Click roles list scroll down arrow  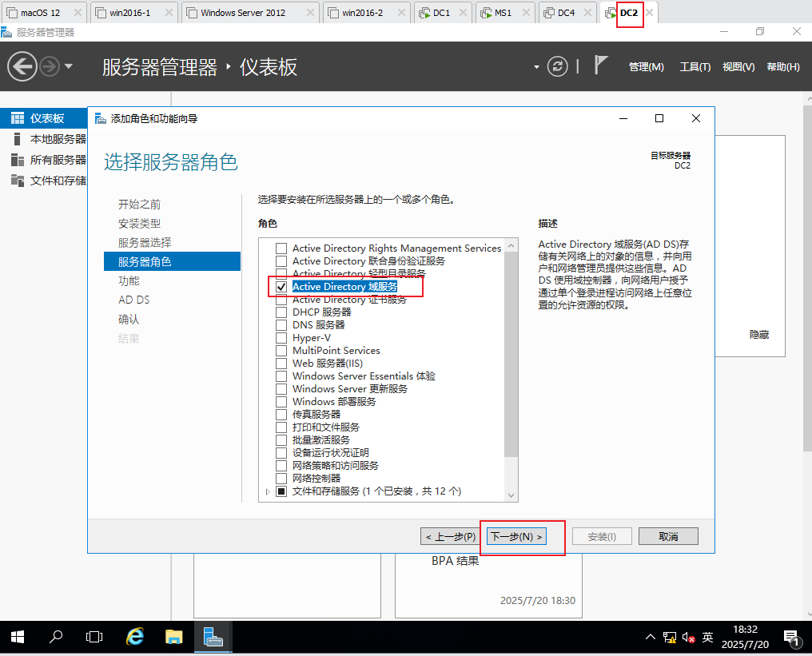[x=511, y=495]
